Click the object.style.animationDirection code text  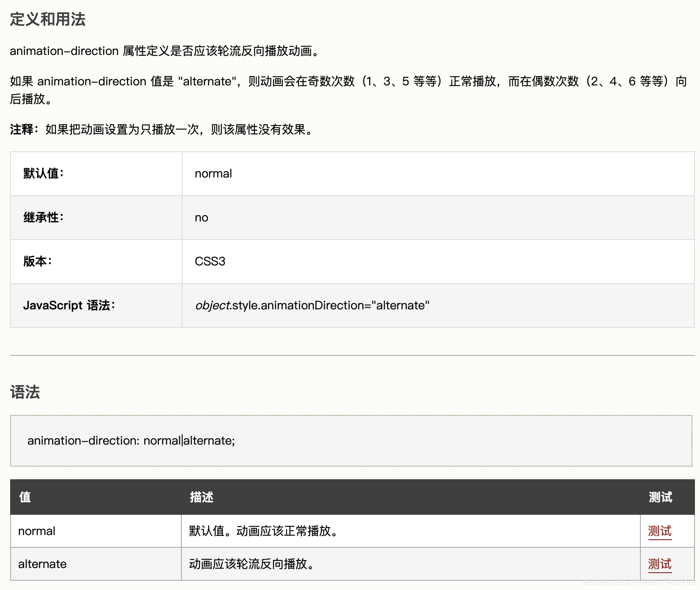pyautogui.click(x=312, y=306)
